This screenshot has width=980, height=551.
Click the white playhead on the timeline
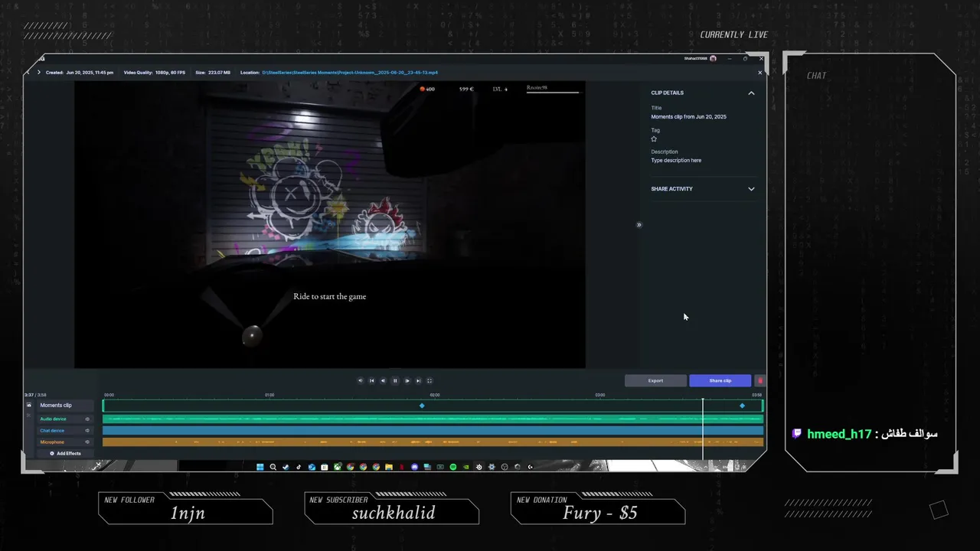703,429
